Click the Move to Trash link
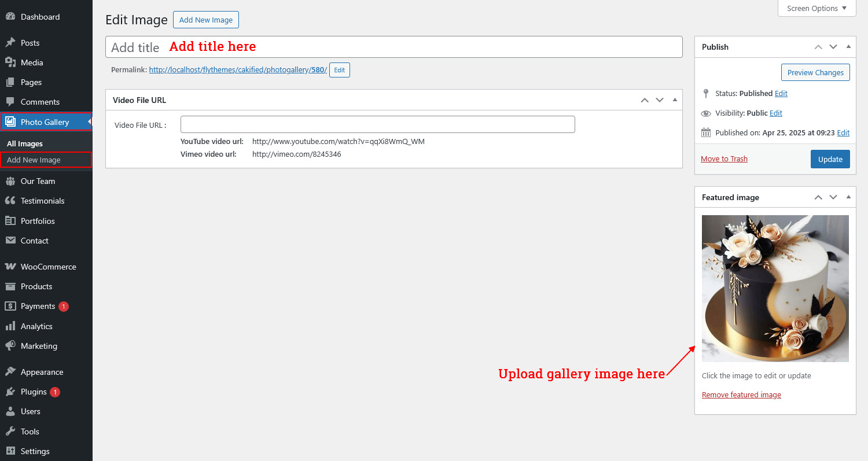Screen dimensions: 868x461 point(724,159)
